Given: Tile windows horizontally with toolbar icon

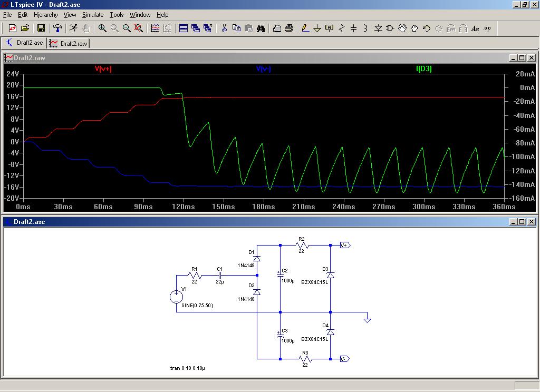Looking at the screenshot, I should point(184,28).
